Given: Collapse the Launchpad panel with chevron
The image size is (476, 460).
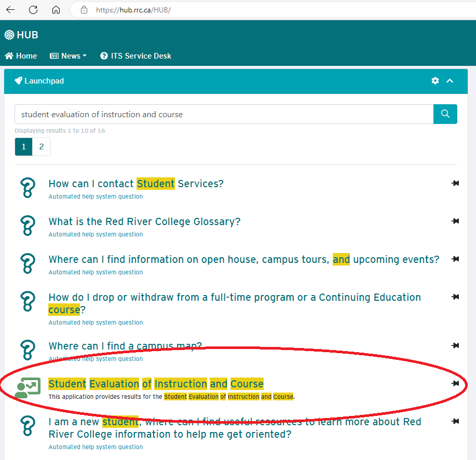Looking at the screenshot, I should pyautogui.click(x=450, y=81).
